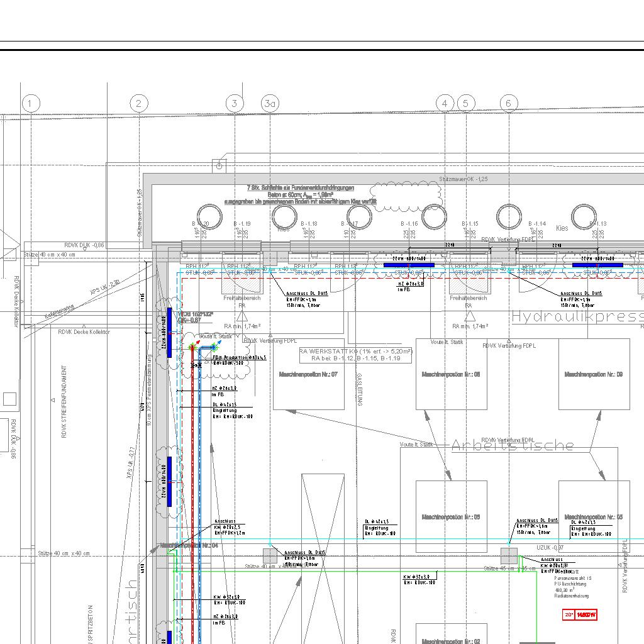
Task: Click the red pipe riser symbol
Action: (193, 347)
